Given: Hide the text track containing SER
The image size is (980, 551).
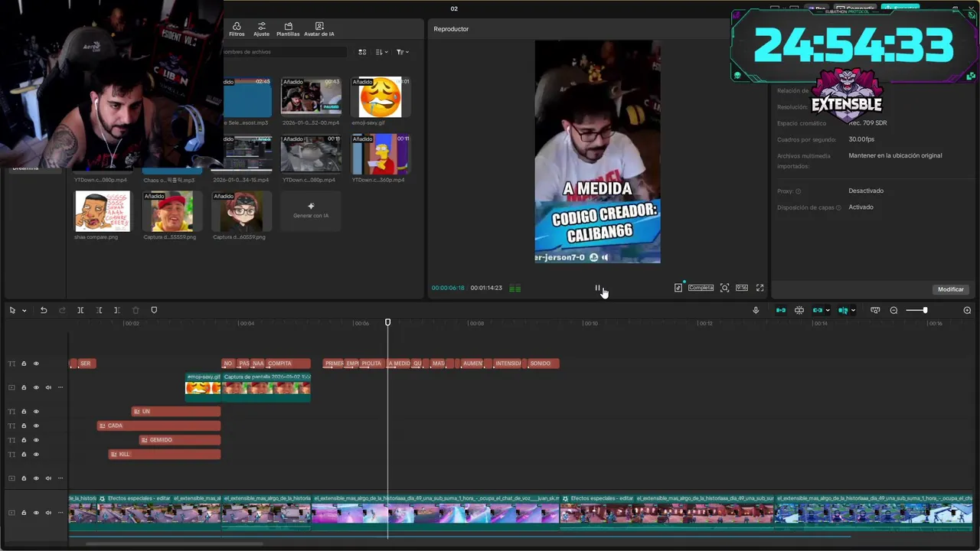Looking at the screenshot, I should pos(36,364).
